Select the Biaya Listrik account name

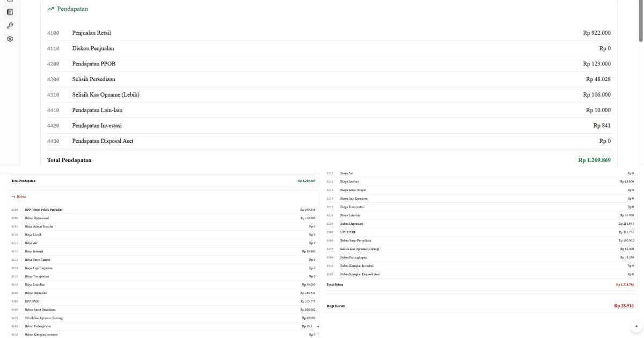coord(33,235)
